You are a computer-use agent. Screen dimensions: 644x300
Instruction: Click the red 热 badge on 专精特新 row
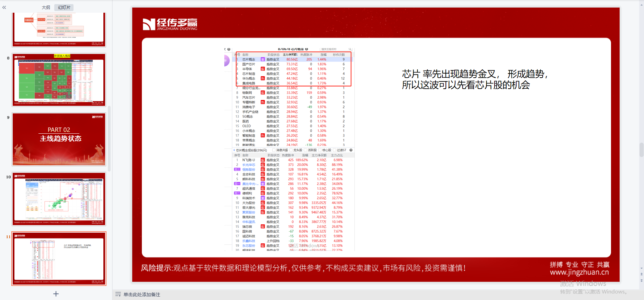[x=263, y=102]
